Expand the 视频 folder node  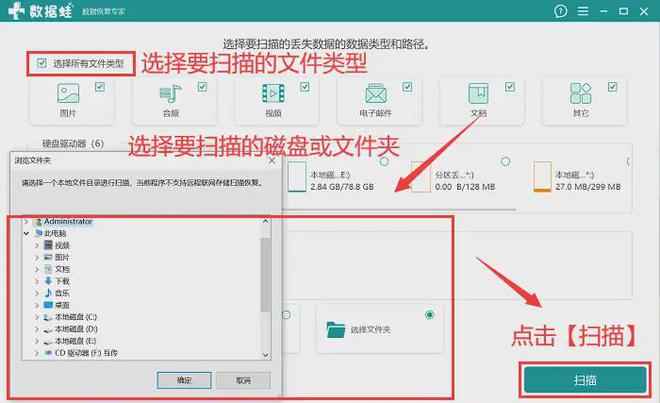click(37, 245)
